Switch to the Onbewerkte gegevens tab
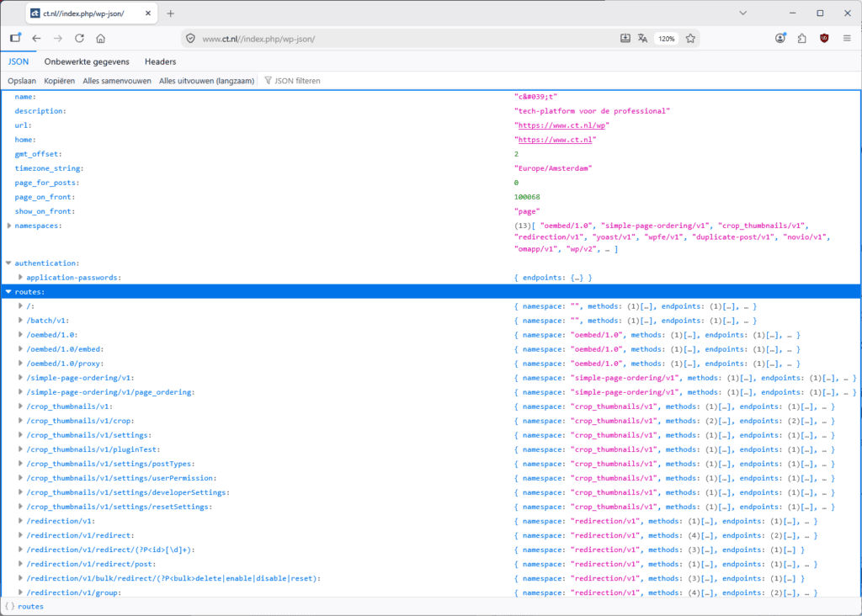 (87, 61)
